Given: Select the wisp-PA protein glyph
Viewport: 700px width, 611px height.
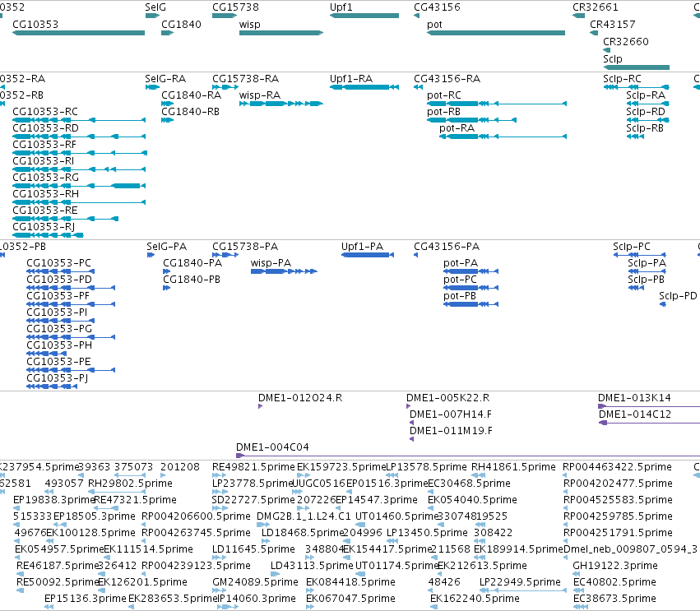Looking at the screenshot, I should (284, 271).
